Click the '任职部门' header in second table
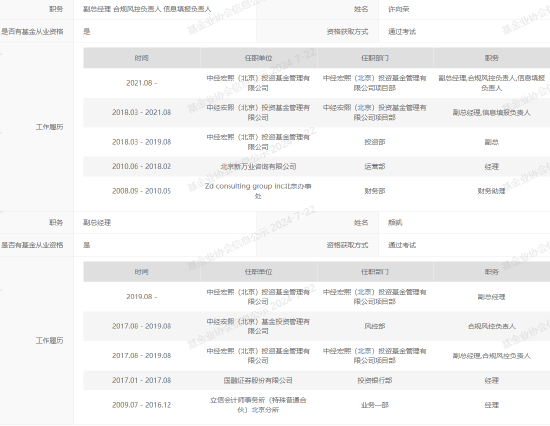This screenshot has height=426, width=550. click(x=375, y=272)
